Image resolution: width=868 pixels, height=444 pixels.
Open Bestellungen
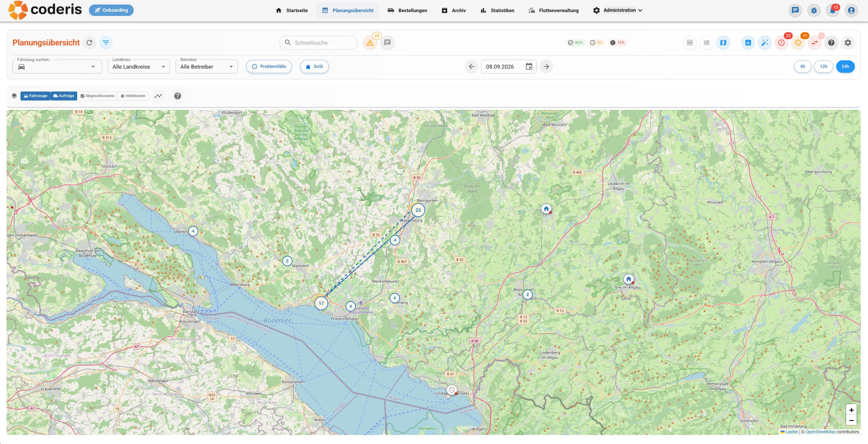407,10
